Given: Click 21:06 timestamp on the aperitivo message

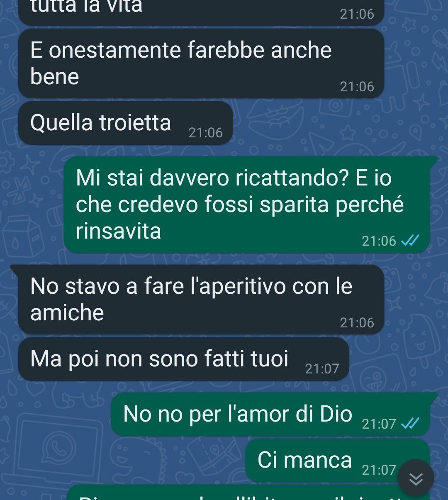Looking at the screenshot, I should point(357,322).
